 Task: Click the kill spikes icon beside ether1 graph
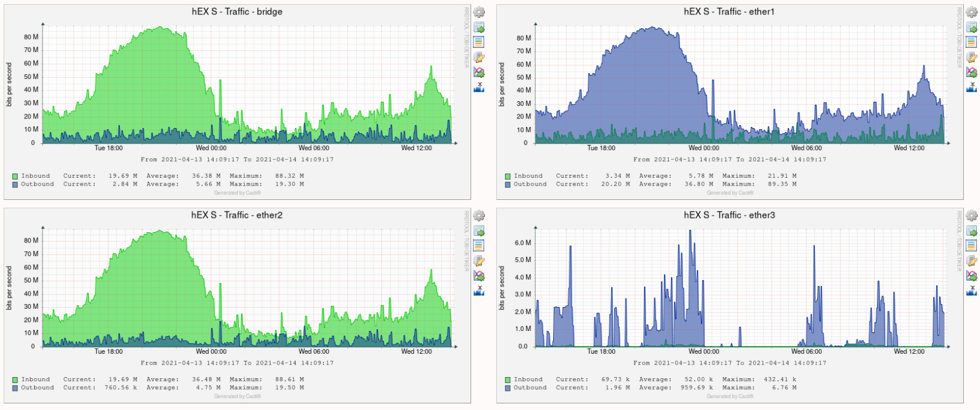tap(972, 87)
